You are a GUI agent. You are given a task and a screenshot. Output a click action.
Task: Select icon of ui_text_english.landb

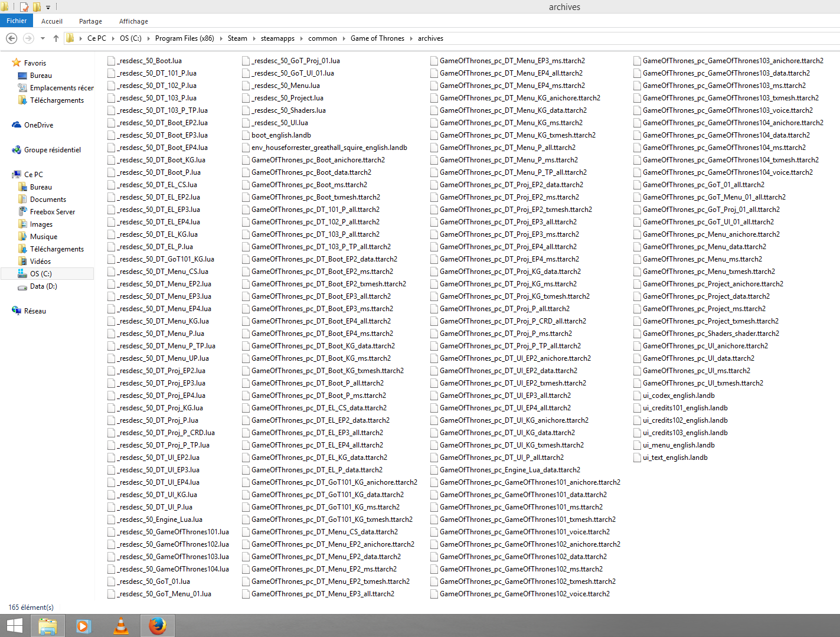(638, 458)
